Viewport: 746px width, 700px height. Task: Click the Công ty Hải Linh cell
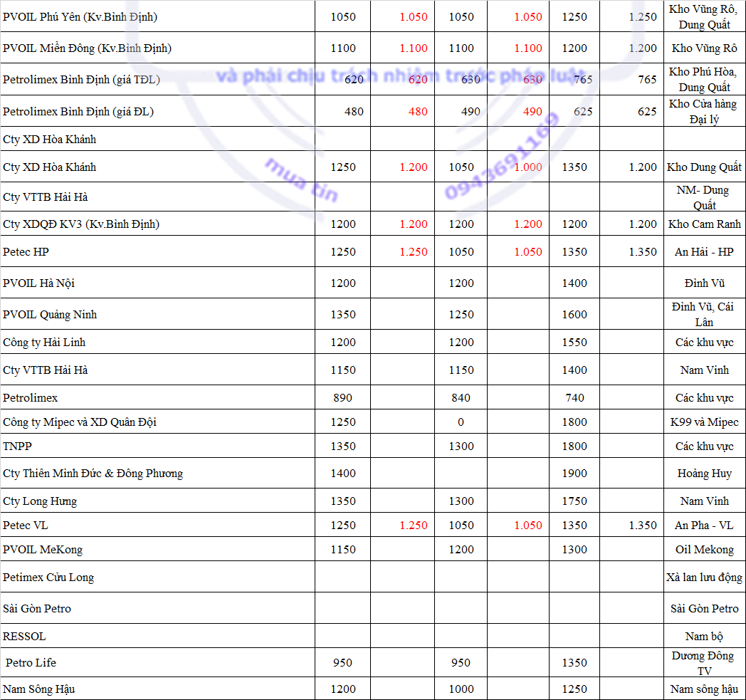(x=157, y=342)
